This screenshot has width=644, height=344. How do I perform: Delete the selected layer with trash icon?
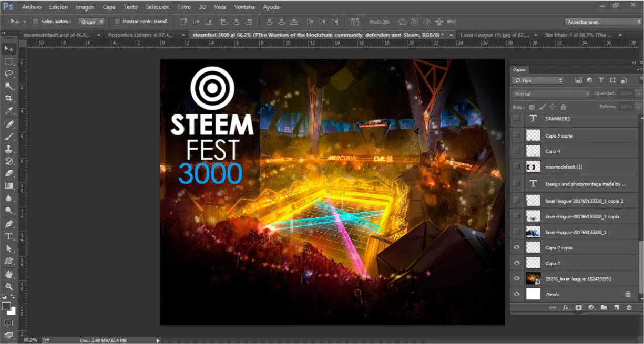tap(629, 307)
